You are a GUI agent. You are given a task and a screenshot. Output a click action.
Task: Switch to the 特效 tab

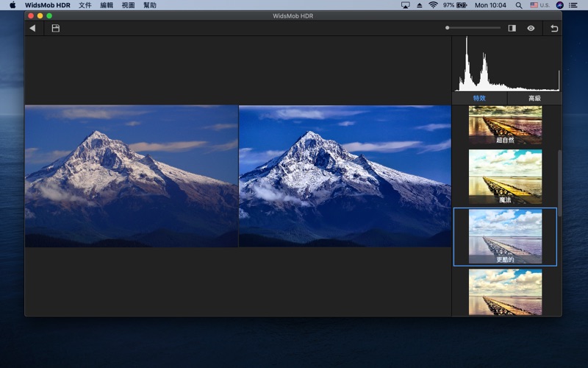point(479,98)
